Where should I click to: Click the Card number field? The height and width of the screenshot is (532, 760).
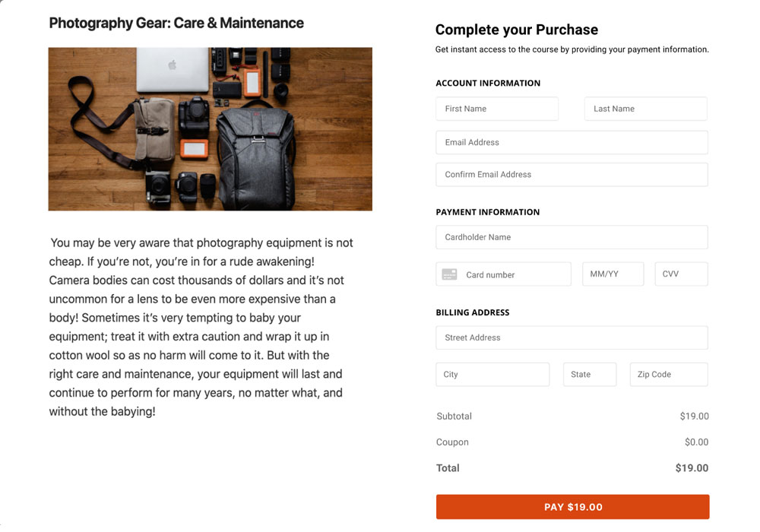(514, 274)
